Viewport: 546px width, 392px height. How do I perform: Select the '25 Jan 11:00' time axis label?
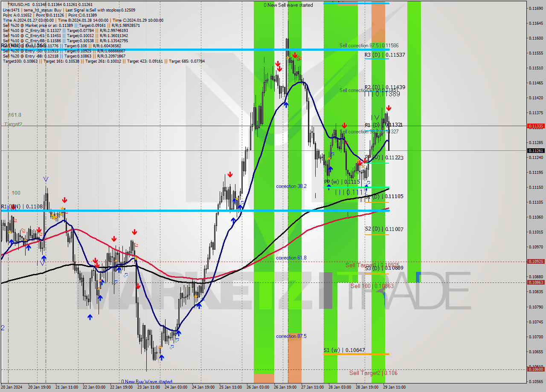click(230, 387)
